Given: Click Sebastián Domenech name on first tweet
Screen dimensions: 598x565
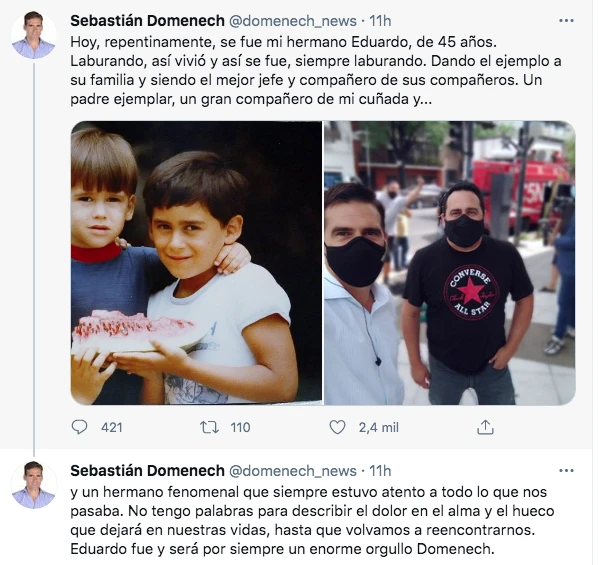Looking at the screenshot, I should click(x=147, y=21).
